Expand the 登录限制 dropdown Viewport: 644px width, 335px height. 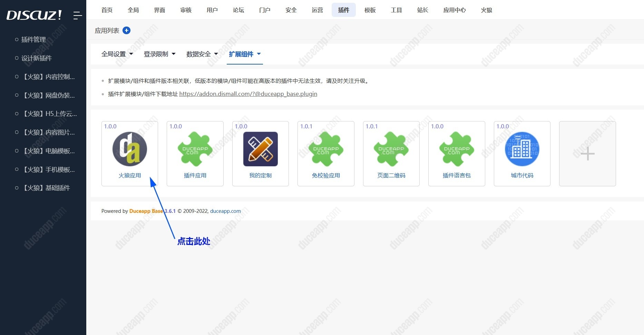[x=159, y=54]
